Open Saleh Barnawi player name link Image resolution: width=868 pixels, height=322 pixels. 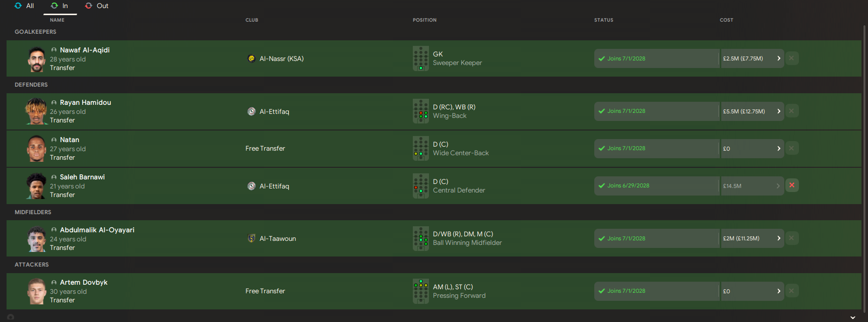coord(82,177)
